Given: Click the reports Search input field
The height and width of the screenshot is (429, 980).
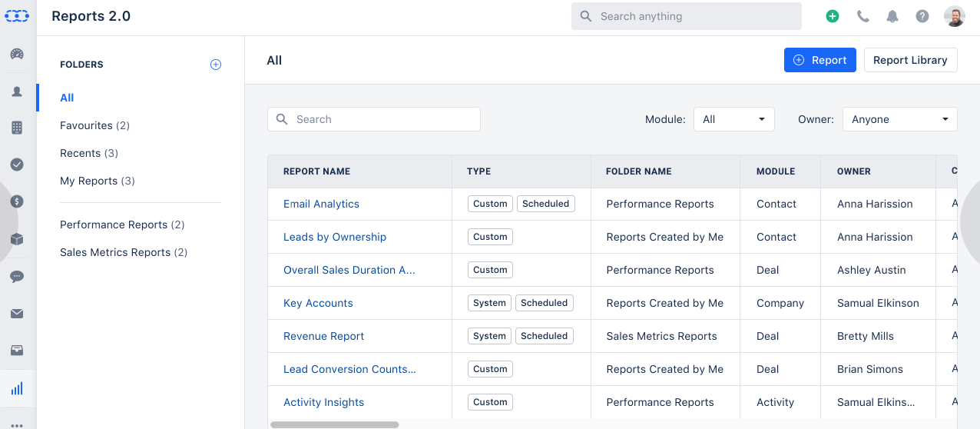Looking at the screenshot, I should tap(374, 119).
